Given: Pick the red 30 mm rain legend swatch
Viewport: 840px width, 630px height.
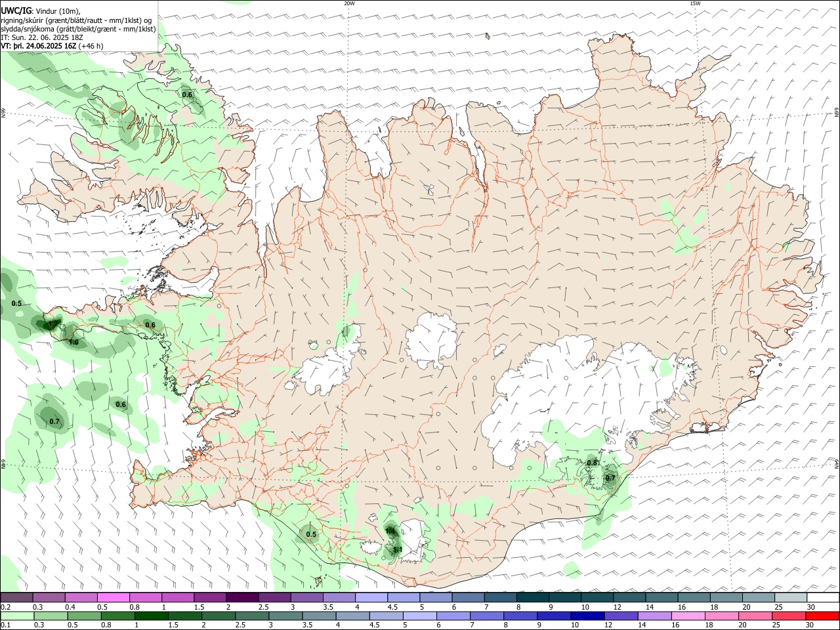Looking at the screenshot, I should [x=823, y=616].
